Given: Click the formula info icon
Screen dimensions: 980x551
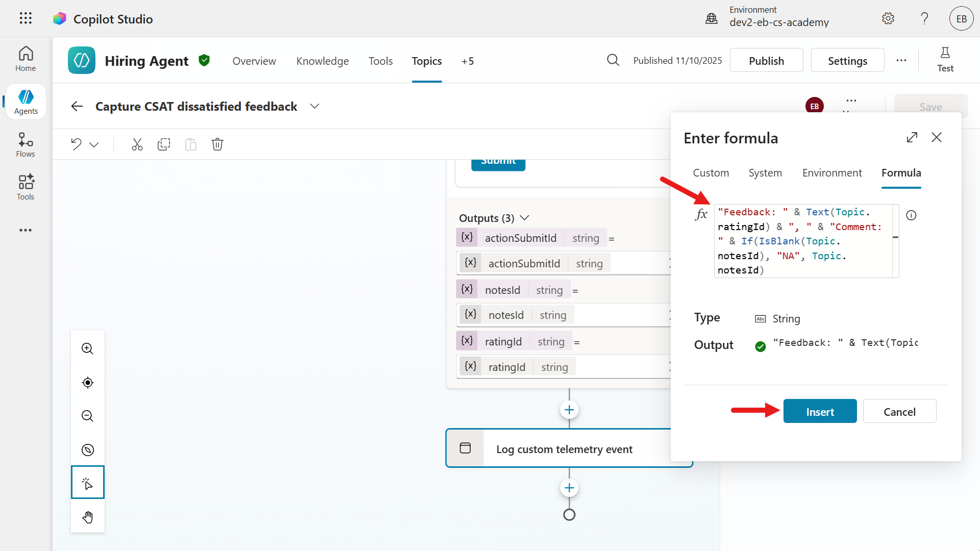Looking at the screenshot, I should tap(911, 215).
